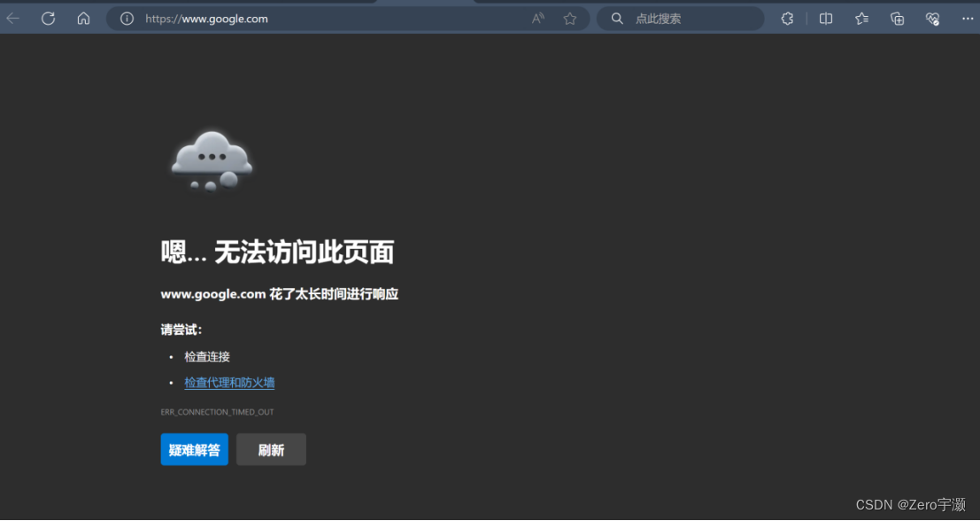Click the magnifier icon in search box
Screen dimensions: 980x521
[x=617, y=19]
